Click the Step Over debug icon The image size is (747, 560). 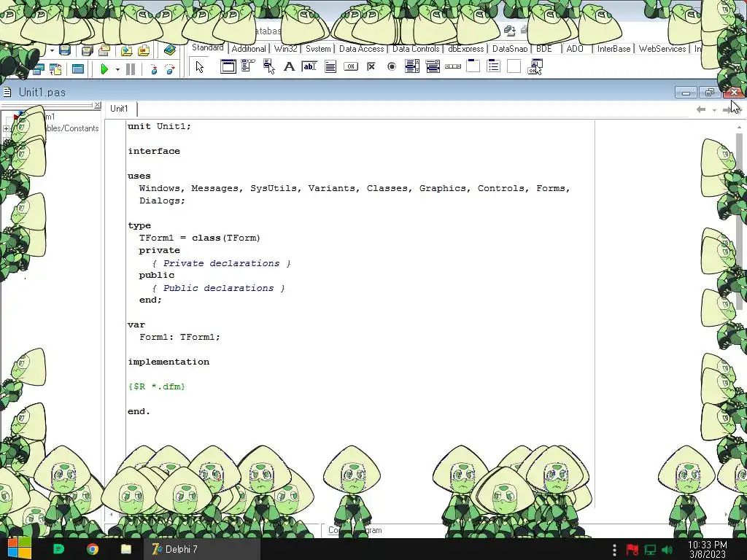coord(170,69)
